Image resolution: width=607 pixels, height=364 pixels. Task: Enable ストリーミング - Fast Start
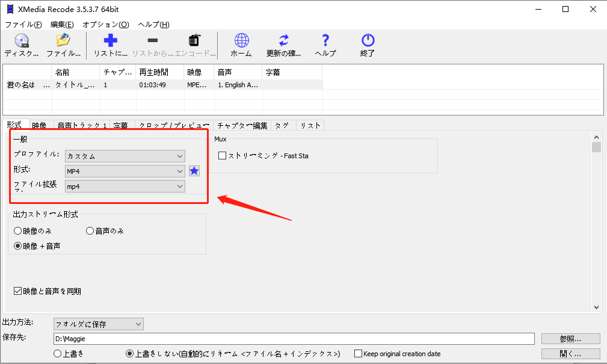click(x=222, y=155)
